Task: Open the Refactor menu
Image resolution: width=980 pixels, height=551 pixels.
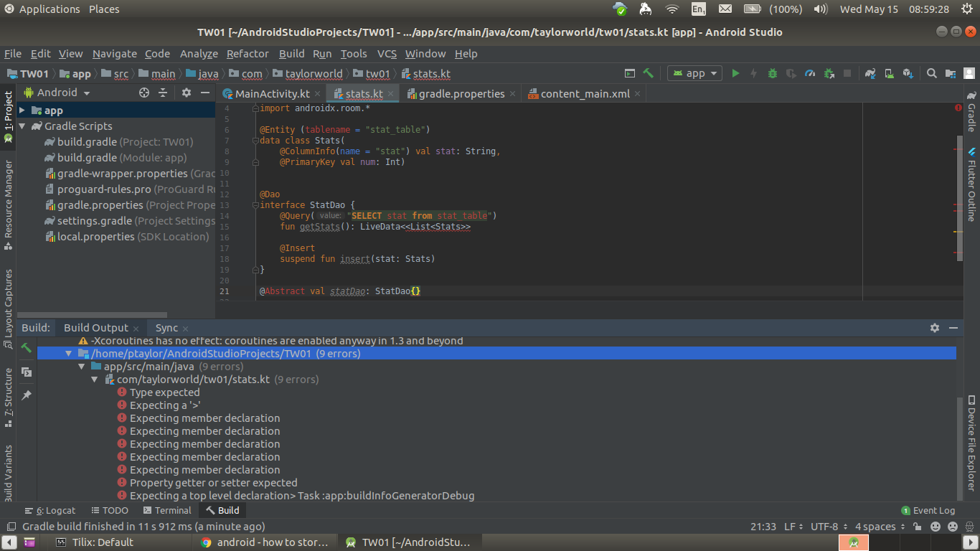Action: pos(248,54)
